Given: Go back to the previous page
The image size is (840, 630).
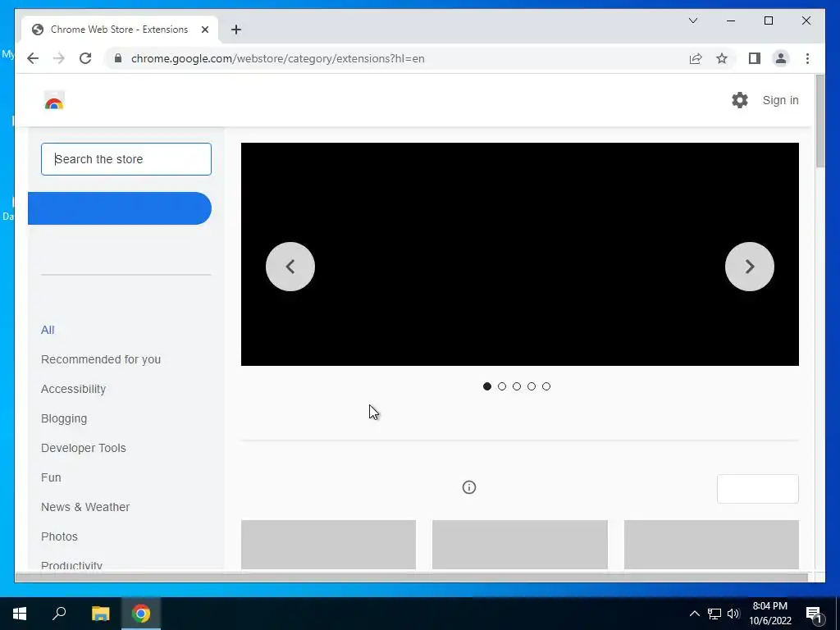Looking at the screenshot, I should tap(33, 58).
